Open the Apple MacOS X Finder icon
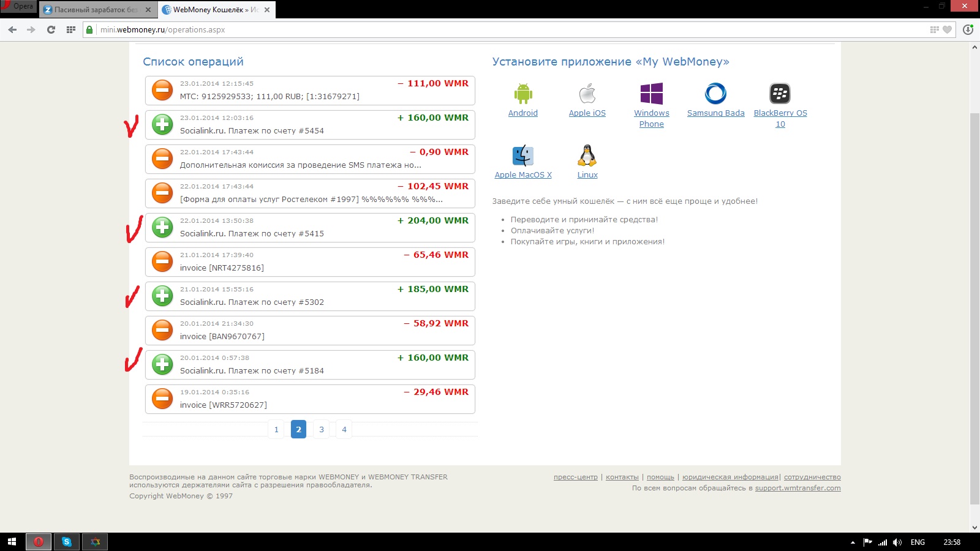Image resolution: width=980 pixels, height=551 pixels. click(523, 156)
